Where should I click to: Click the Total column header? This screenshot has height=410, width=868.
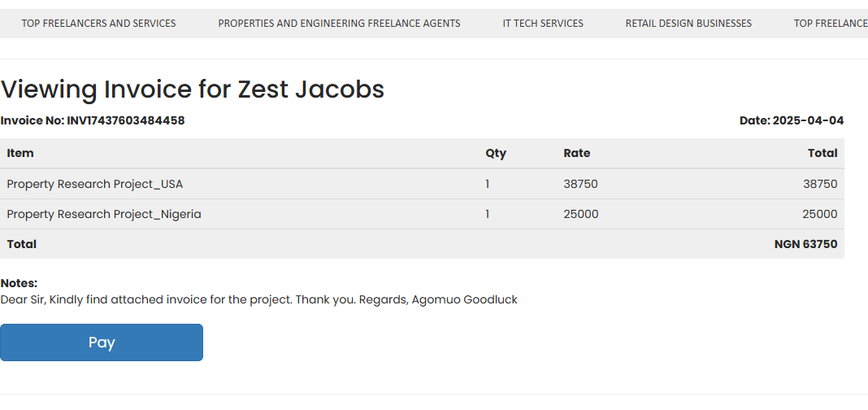[822, 153]
